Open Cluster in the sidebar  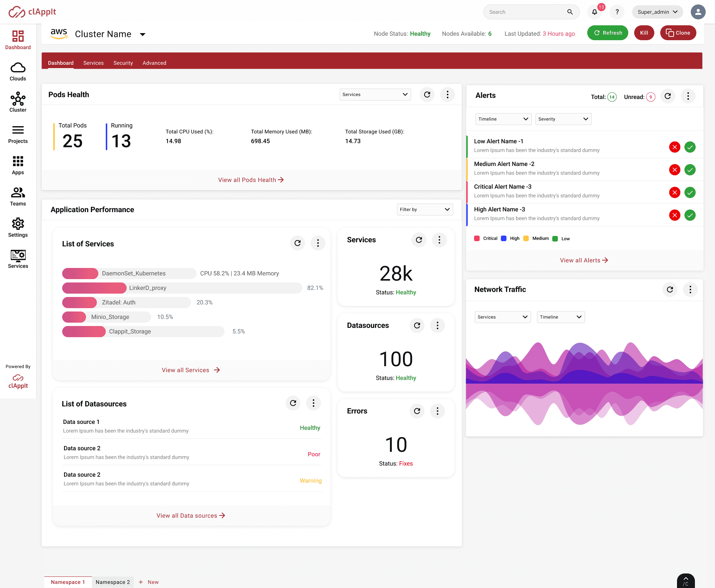[x=18, y=102]
